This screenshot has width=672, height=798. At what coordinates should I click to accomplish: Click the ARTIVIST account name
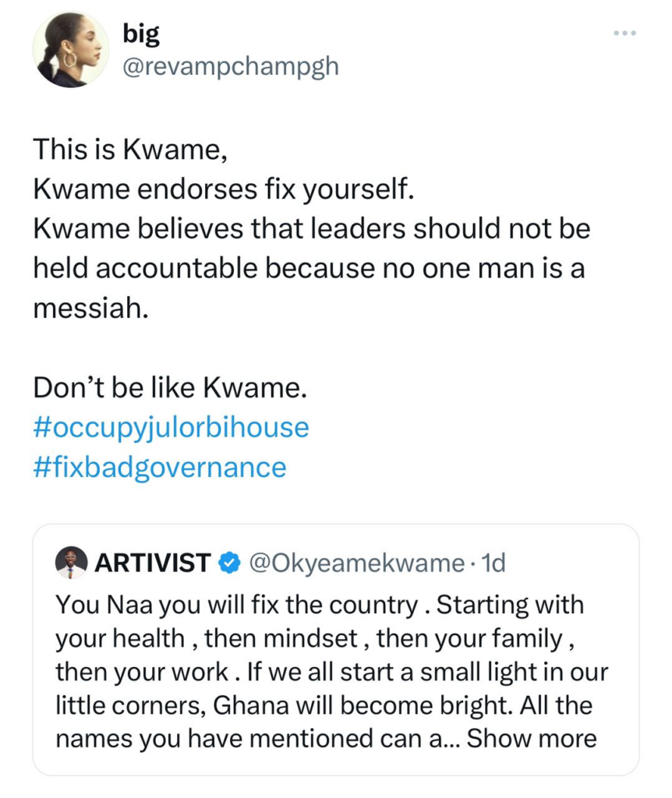153,562
